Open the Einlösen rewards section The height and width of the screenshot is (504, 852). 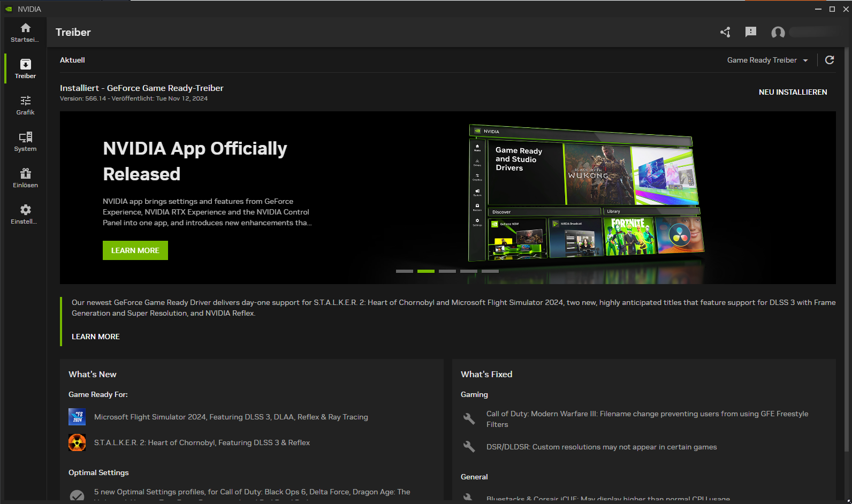point(25,178)
